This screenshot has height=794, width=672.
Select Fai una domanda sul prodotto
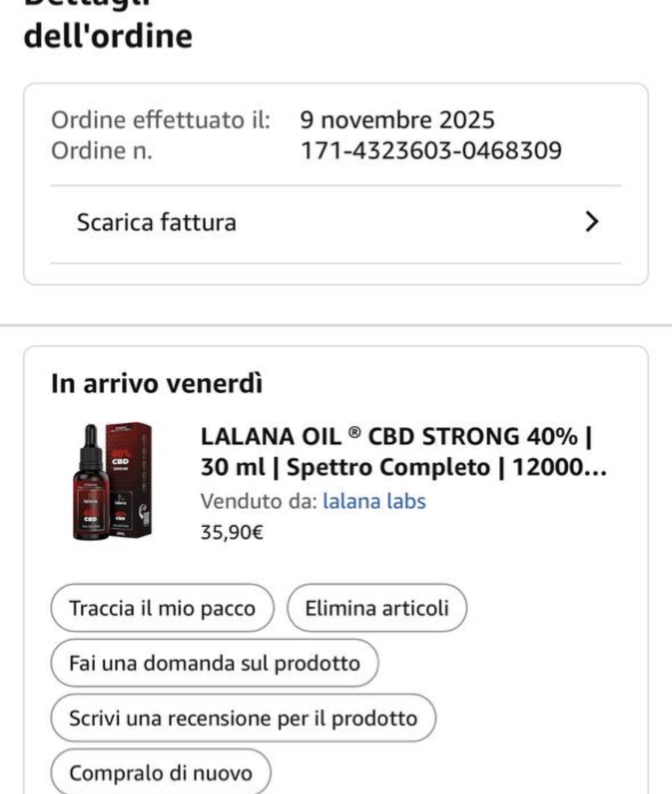click(214, 663)
